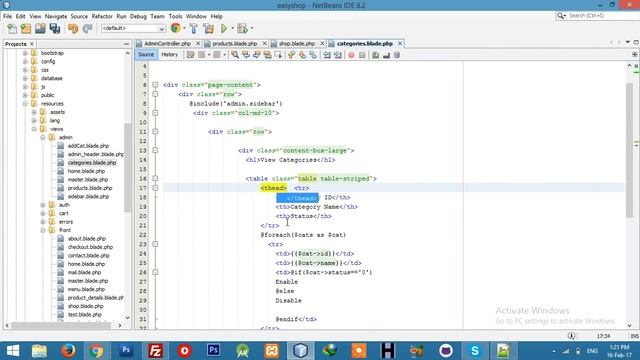640x360 pixels.
Task: Click the editor Find Selection magnifier icon
Action: tap(235, 55)
